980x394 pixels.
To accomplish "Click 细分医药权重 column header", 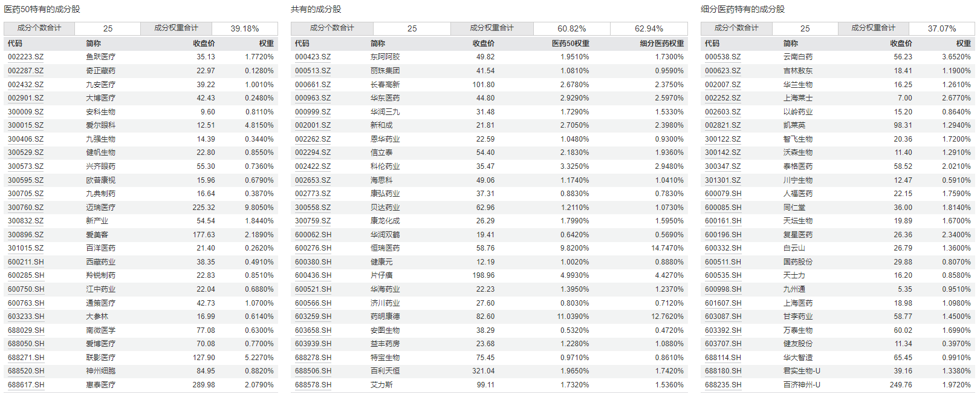I will click(x=661, y=44).
